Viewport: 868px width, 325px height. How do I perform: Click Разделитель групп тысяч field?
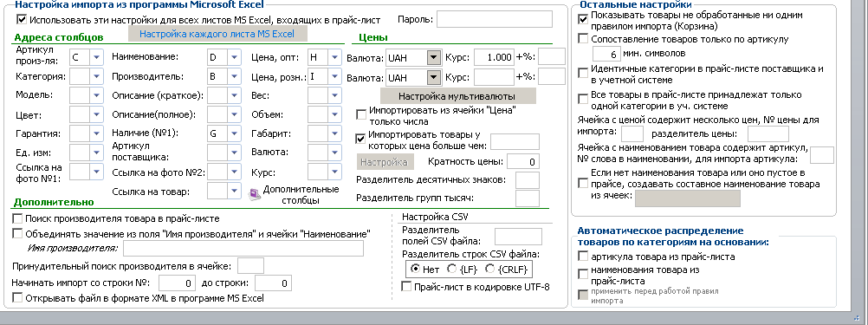tap(527, 198)
